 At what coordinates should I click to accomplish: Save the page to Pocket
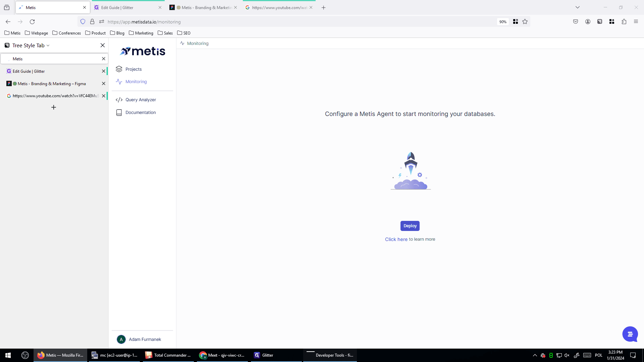point(576,22)
